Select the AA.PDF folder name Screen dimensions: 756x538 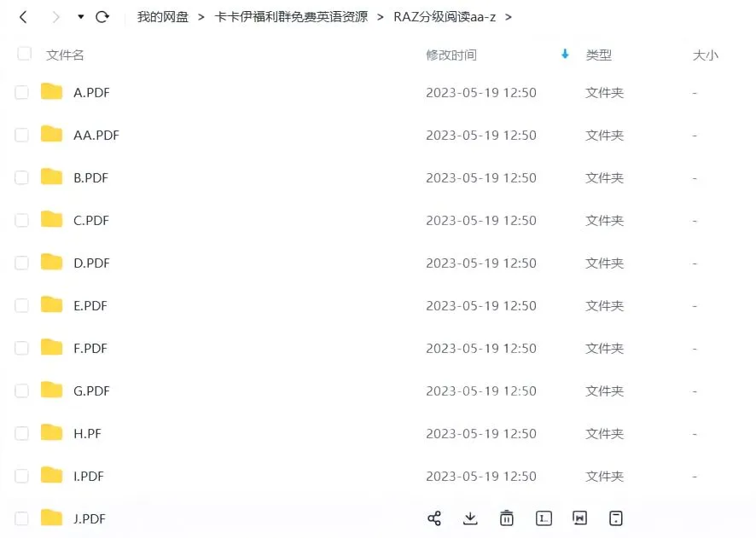click(x=96, y=136)
